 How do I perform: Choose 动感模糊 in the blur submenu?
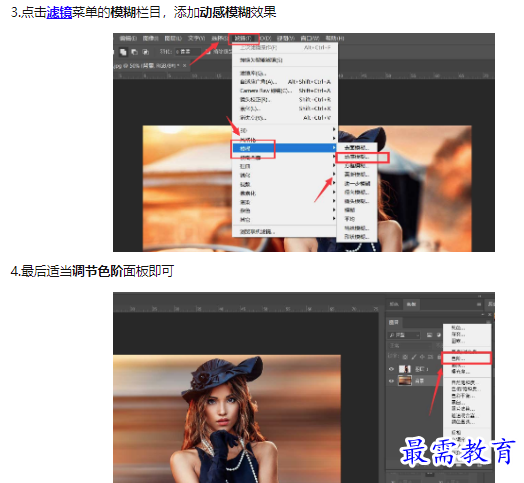(357, 157)
